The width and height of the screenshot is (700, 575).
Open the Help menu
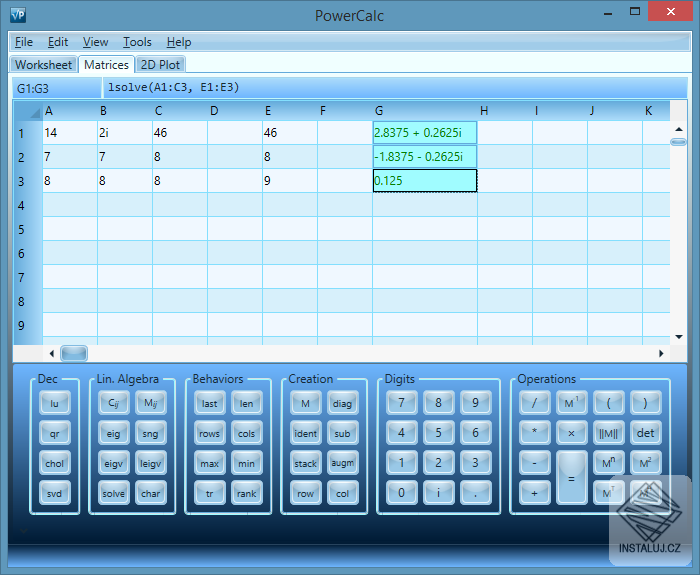point(179,42)
